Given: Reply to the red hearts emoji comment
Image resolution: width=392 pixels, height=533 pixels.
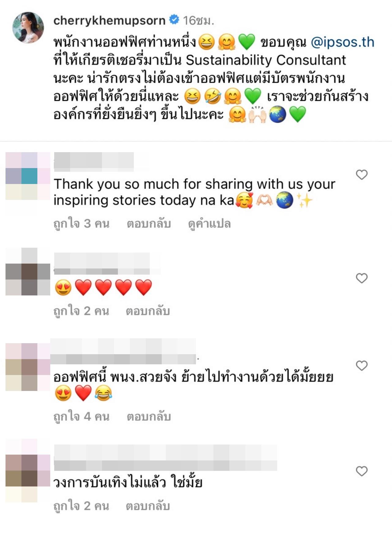Looking at the screenshot, I should click(x=148, y=311).
